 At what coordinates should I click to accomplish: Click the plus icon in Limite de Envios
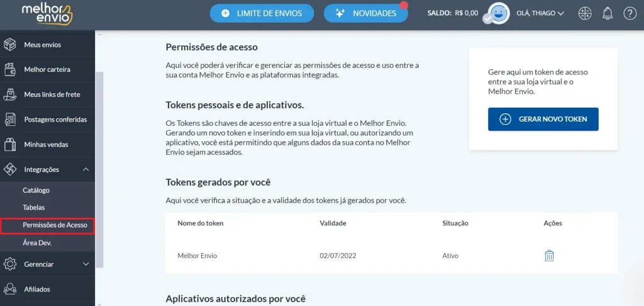[x=226, y=13]
